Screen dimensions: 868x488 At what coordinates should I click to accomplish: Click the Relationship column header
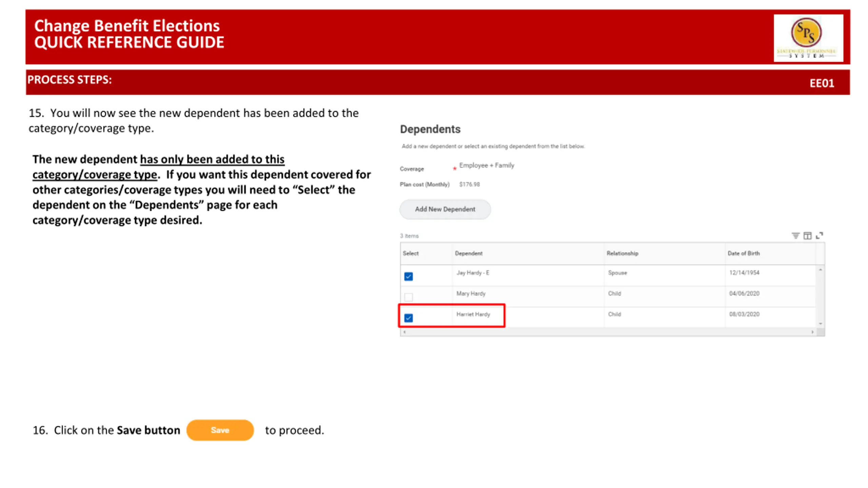pos(622,253)
